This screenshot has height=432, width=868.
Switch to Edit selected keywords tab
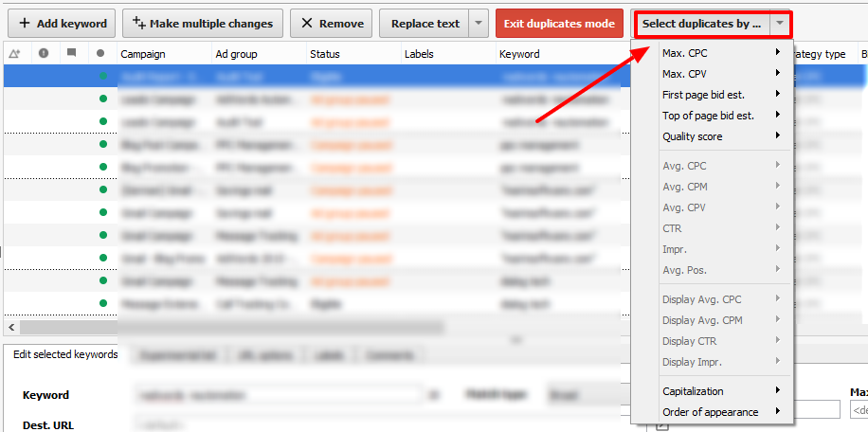[x=65, y=354]
